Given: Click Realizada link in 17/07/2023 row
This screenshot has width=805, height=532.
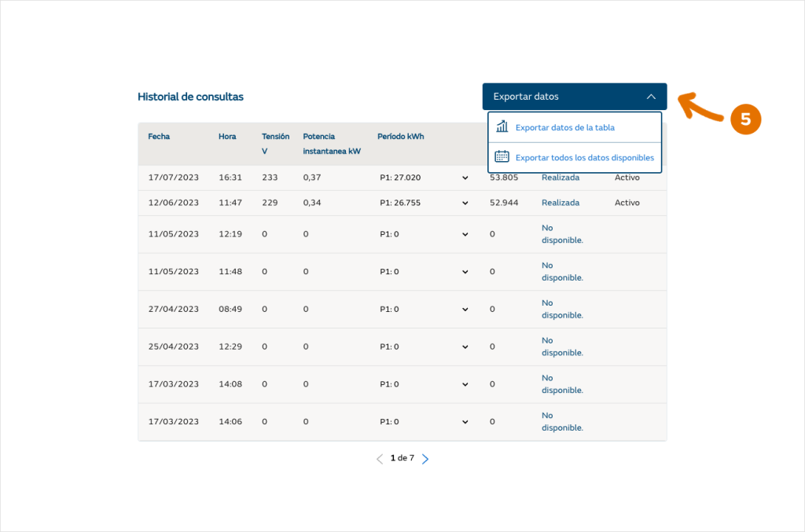Looking at the screenshot, I should pos(560,178).
